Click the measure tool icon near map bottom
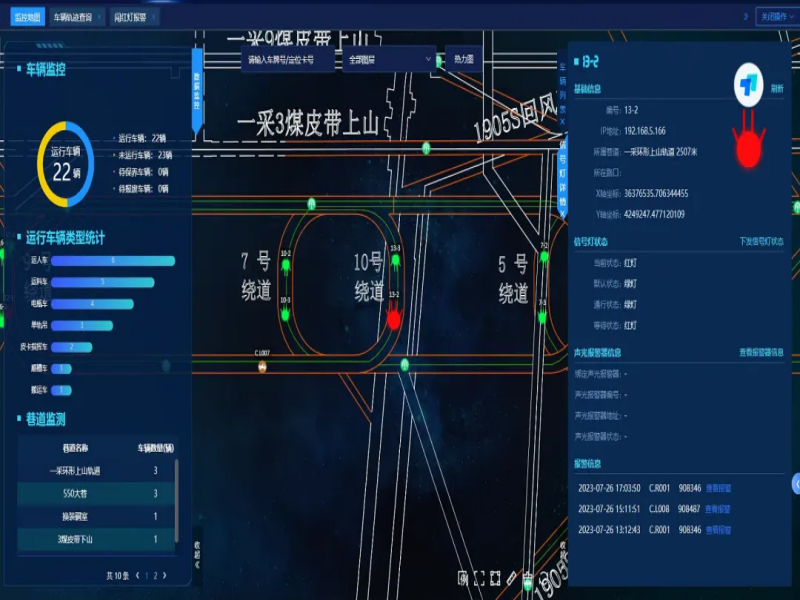800x600 pixels. (x=511, y=577)
